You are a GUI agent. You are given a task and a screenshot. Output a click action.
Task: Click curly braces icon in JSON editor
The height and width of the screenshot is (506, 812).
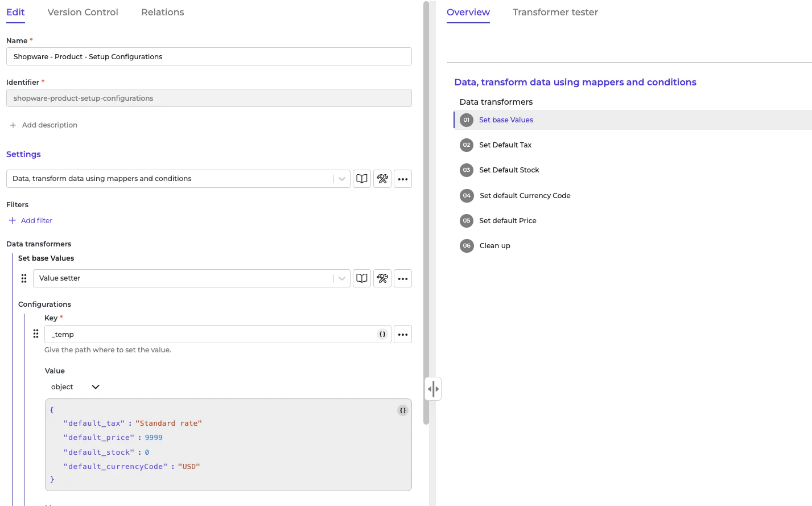click(403, 410)
